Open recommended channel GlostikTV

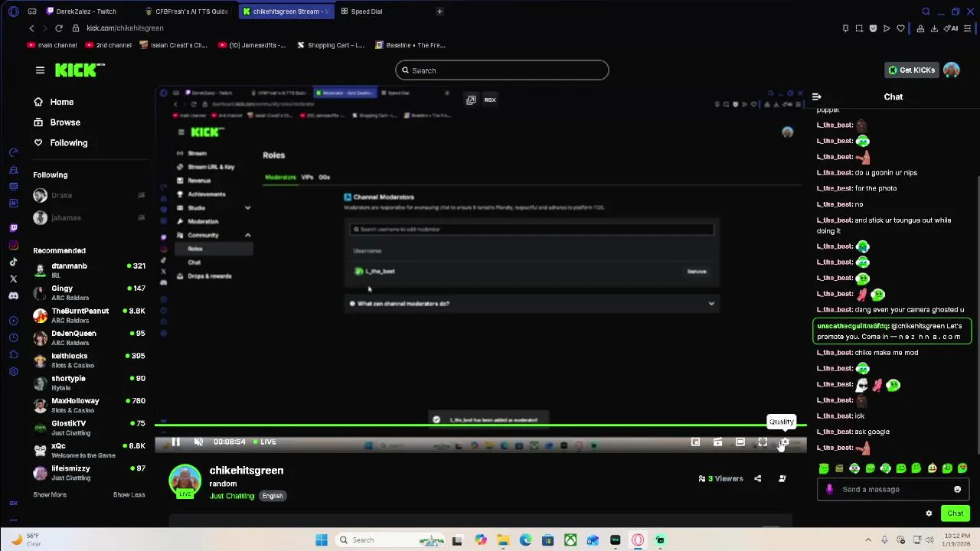point(89,428)
